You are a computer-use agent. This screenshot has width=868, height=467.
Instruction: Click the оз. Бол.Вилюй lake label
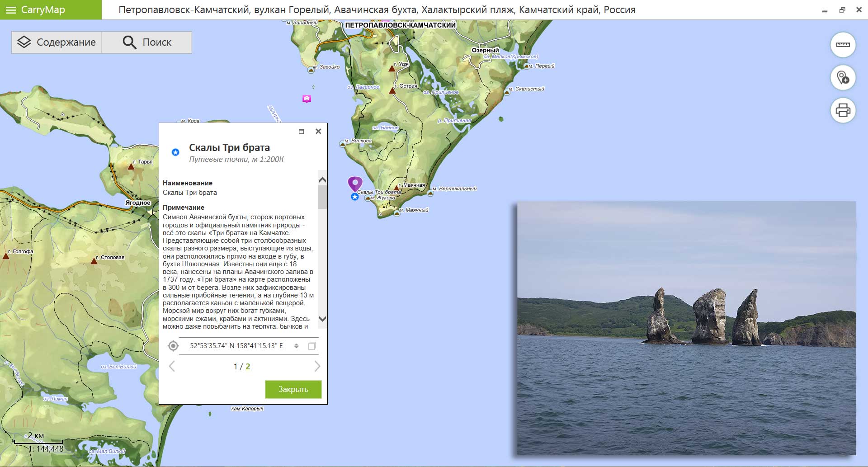118,367
